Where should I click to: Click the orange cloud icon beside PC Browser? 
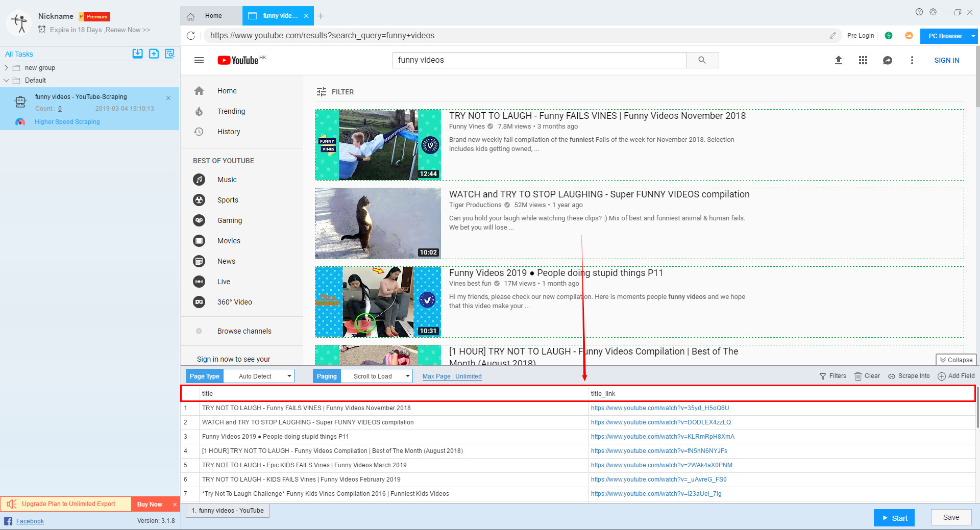click(909, 36)
